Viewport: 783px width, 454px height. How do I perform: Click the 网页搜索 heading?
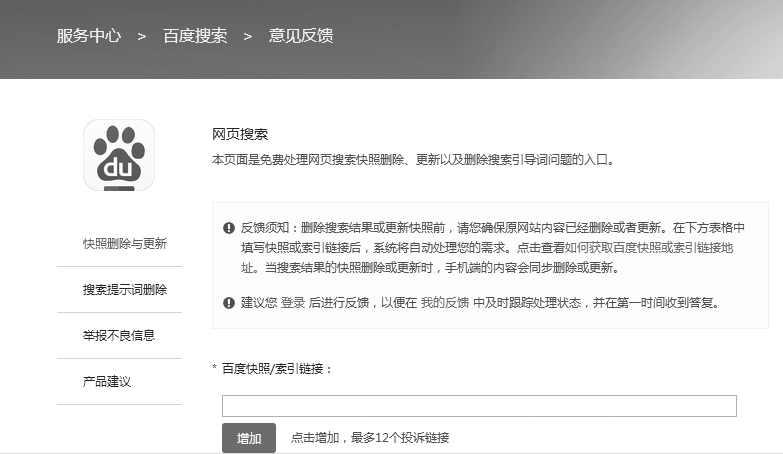tap(240, 134)
